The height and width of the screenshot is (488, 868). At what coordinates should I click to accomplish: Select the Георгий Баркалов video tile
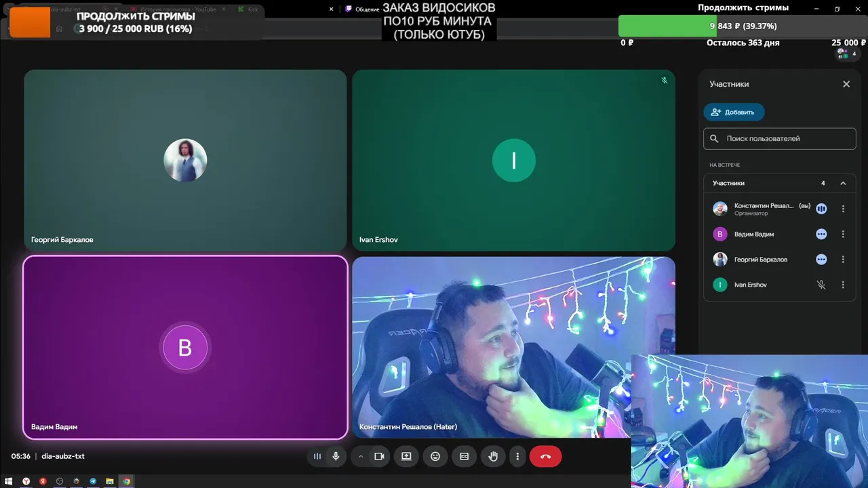pyautogui.click(x=185, y=161)
